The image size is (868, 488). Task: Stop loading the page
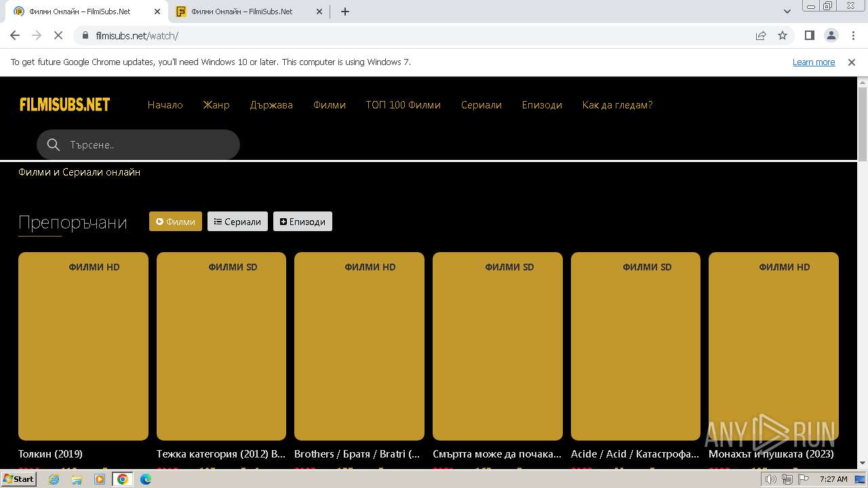pyautogui.click(x=58, y=35)
